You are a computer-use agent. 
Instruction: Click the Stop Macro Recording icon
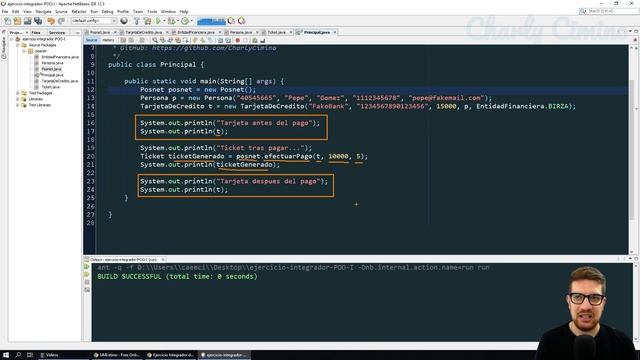(x=245, y=40)
